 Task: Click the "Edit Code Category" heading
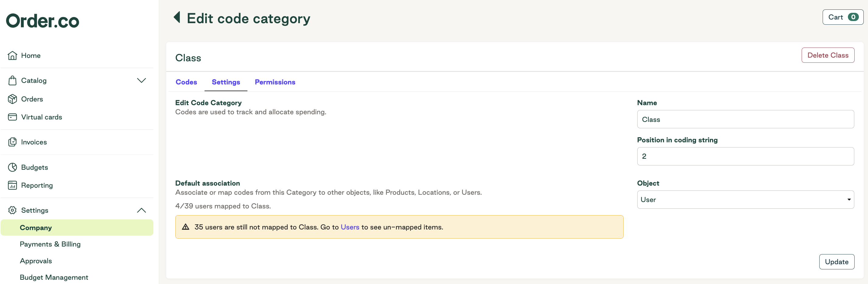208,102
